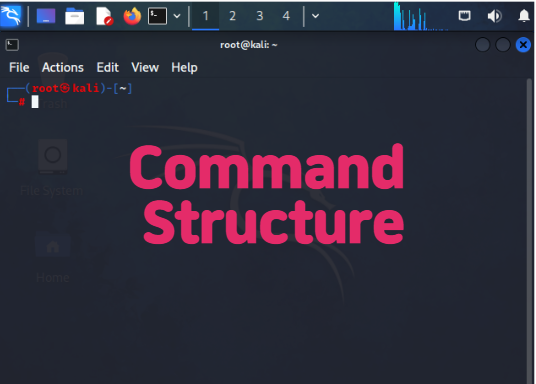Expand the dropdown arrow after the workspace switcher
The width and height of the screenshot is (536, 384).
pos(316,16)
